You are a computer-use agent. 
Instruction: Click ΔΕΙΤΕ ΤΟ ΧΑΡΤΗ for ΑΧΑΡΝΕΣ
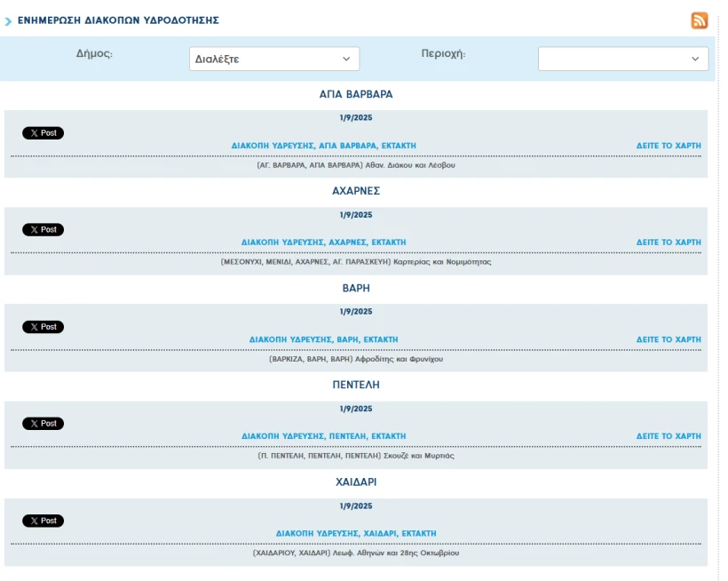669,242
